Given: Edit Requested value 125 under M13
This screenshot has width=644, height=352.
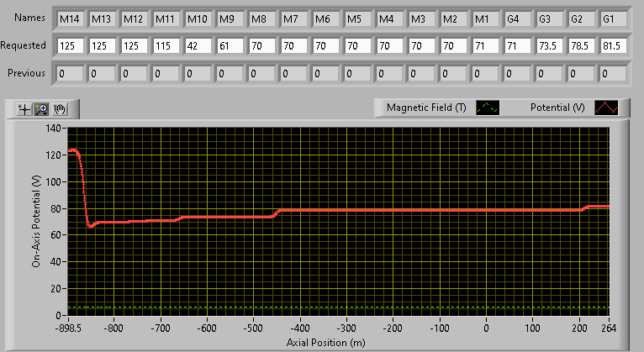Looking at the screenshot, I should coord(103,46).
